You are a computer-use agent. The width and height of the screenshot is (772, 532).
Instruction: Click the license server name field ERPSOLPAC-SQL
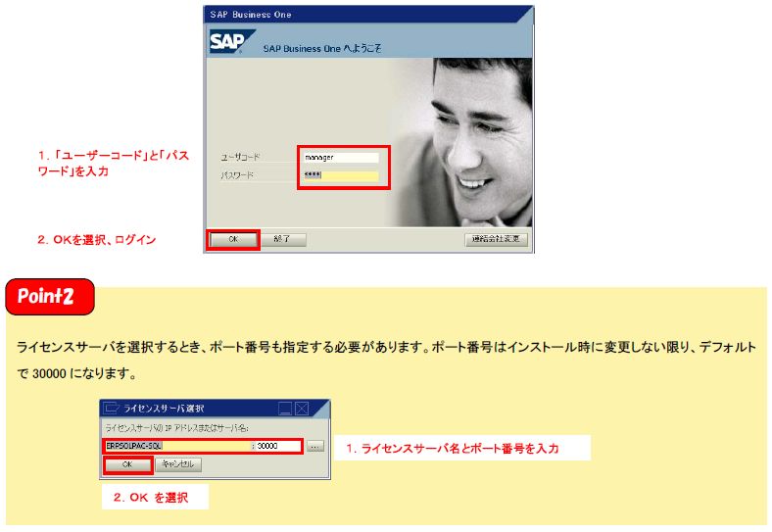click(177, 447)
